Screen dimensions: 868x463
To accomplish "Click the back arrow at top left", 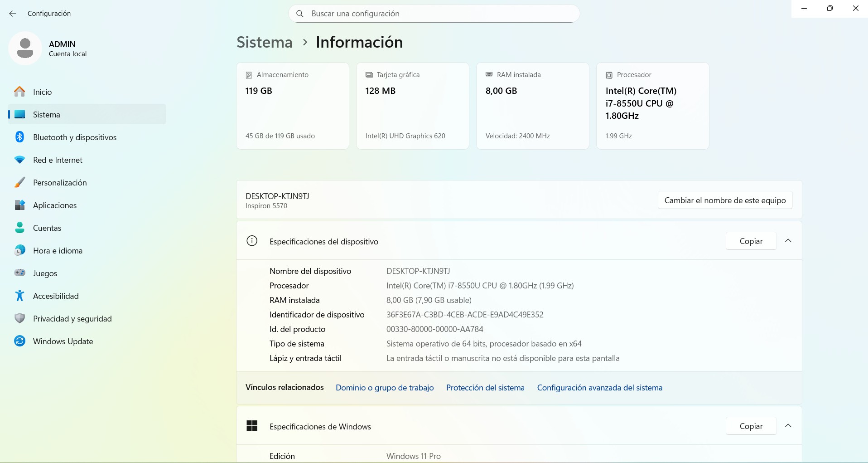I will click(x=12, y=14).
